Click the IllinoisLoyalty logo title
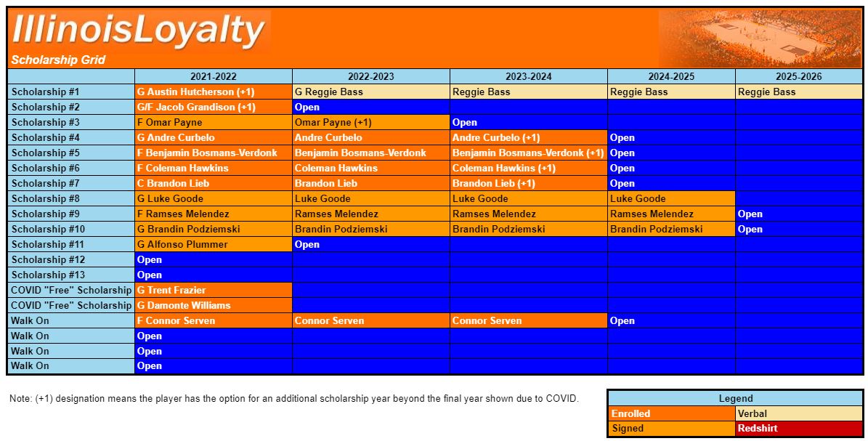868x441 pixels. [x=139, y=29]
